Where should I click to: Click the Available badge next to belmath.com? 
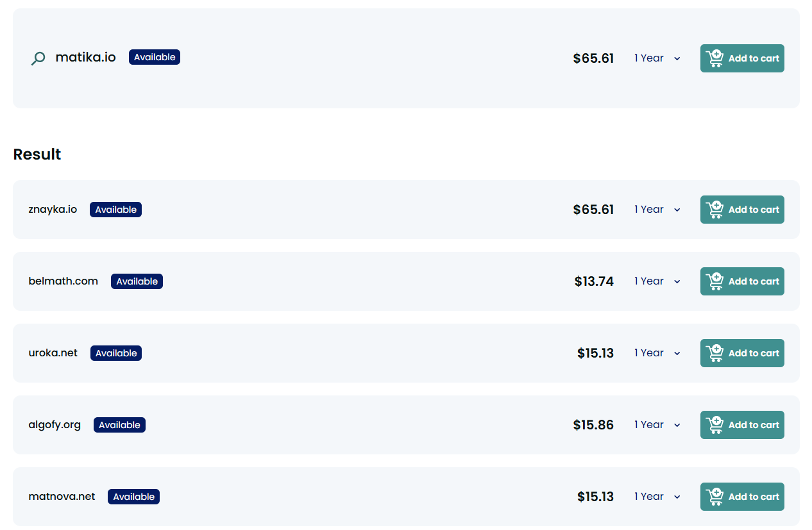pos(137,281)
